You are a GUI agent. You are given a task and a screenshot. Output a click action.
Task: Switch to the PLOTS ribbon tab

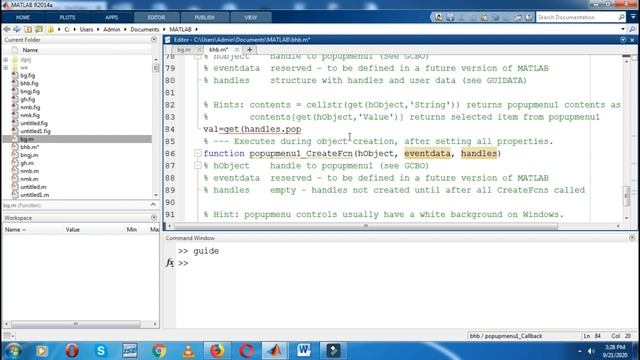click(67, 18)
